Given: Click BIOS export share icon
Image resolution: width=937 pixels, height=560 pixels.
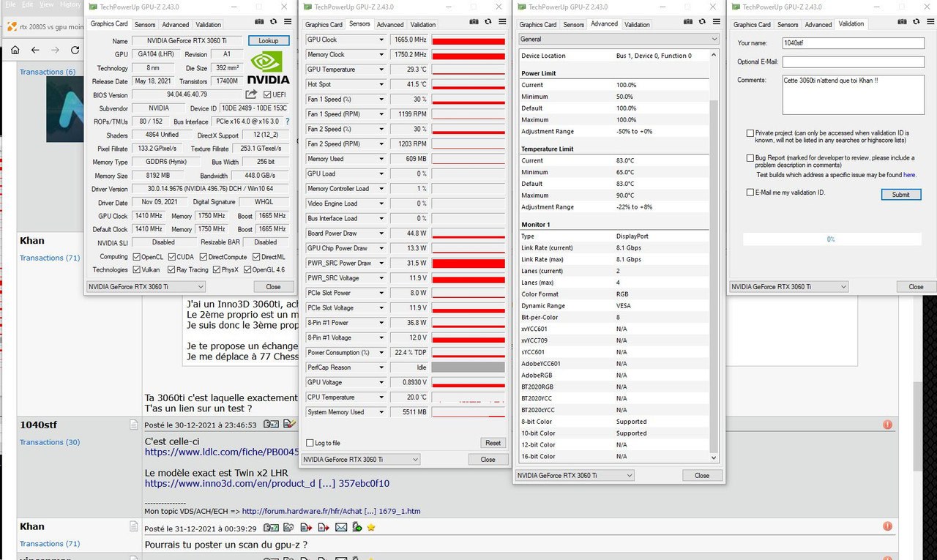Looking at the screenshot, I should point(251,94).
